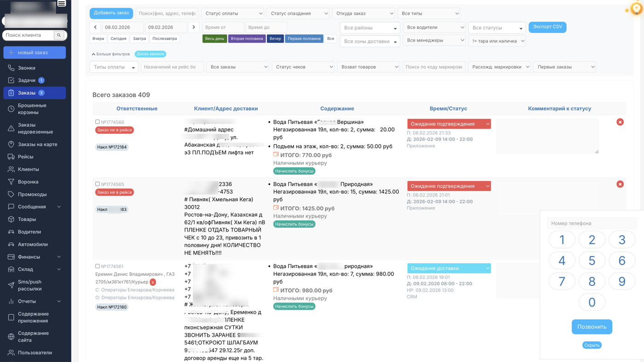
Task: Check the box next to order №1774561
Action: tap(98, 266)
